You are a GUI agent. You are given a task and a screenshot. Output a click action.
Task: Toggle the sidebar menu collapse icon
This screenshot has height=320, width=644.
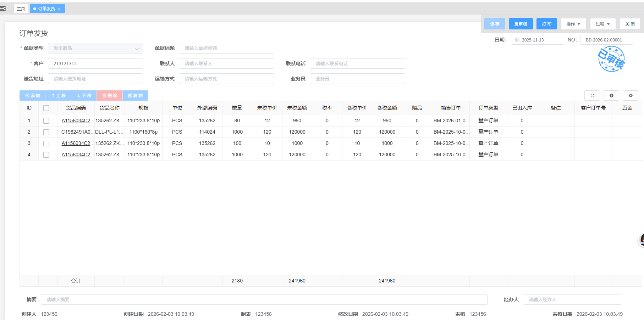(x=3, y=9)
